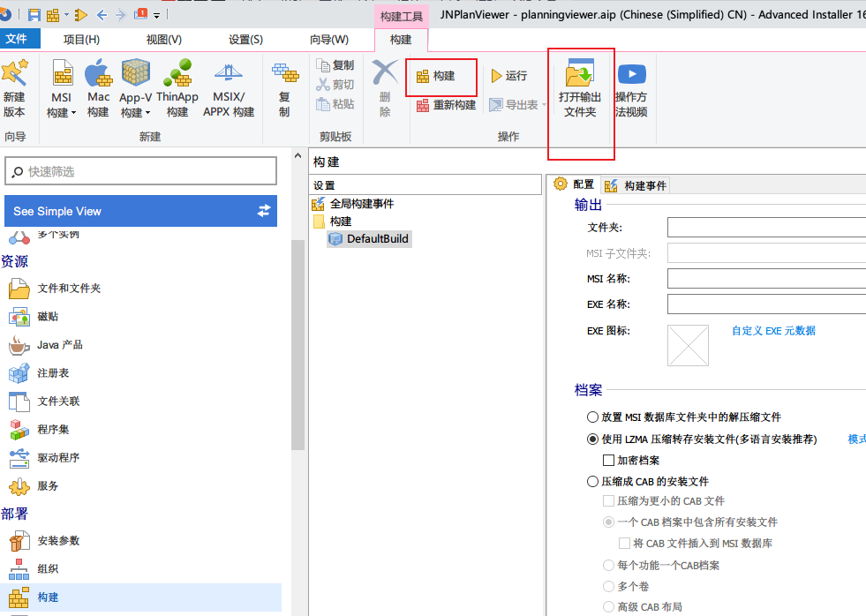Screen dimensions: 866x616
Task: Click the build bricks icon in quick access toolbar
Action: click(x=53, y=15)
